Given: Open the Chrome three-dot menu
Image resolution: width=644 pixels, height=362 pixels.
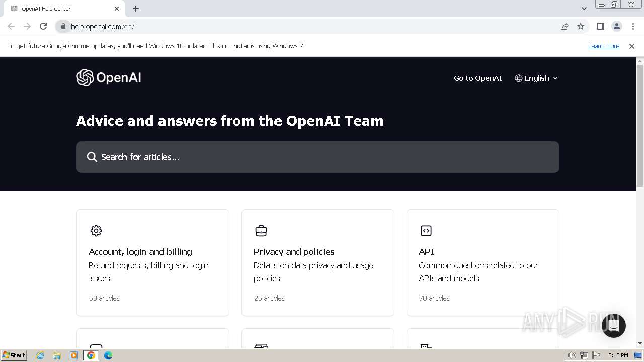Looking at the screenshot, I should 633,26.
